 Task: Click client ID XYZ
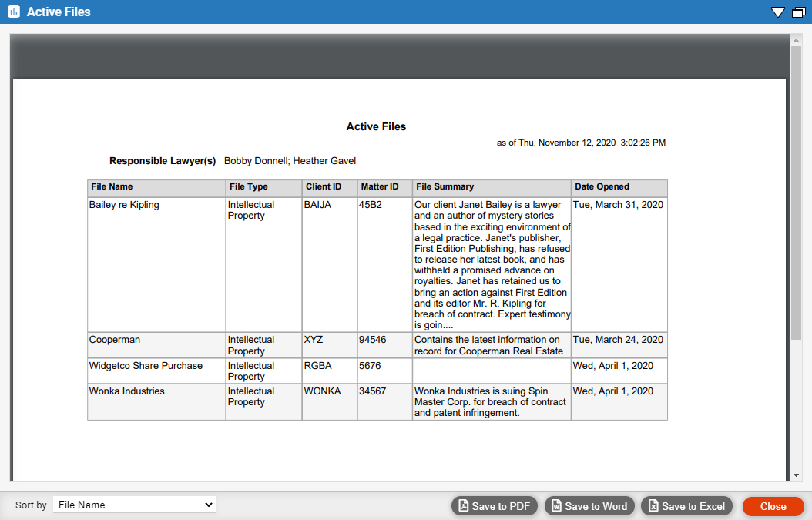click(314, 340)
